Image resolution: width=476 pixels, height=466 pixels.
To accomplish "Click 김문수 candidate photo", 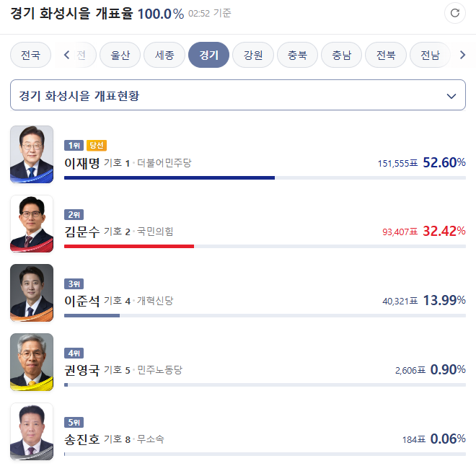I will (32, 224).
